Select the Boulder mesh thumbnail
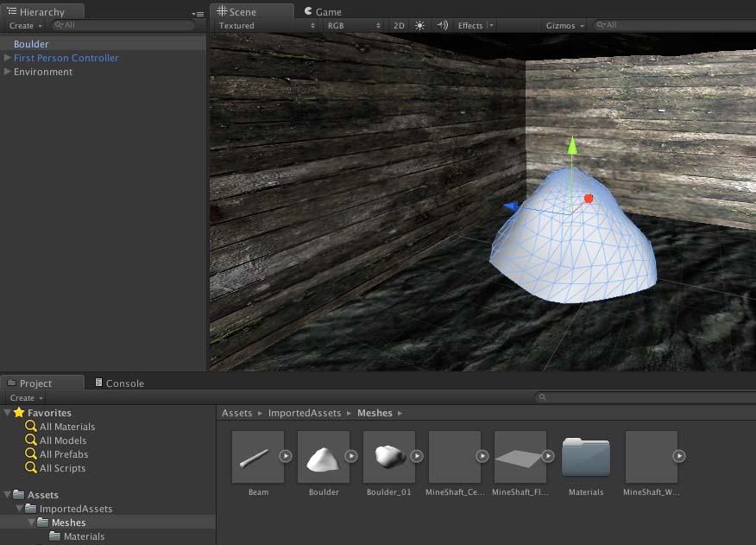Viewport: 756px width, 545px height. point(324,457)
